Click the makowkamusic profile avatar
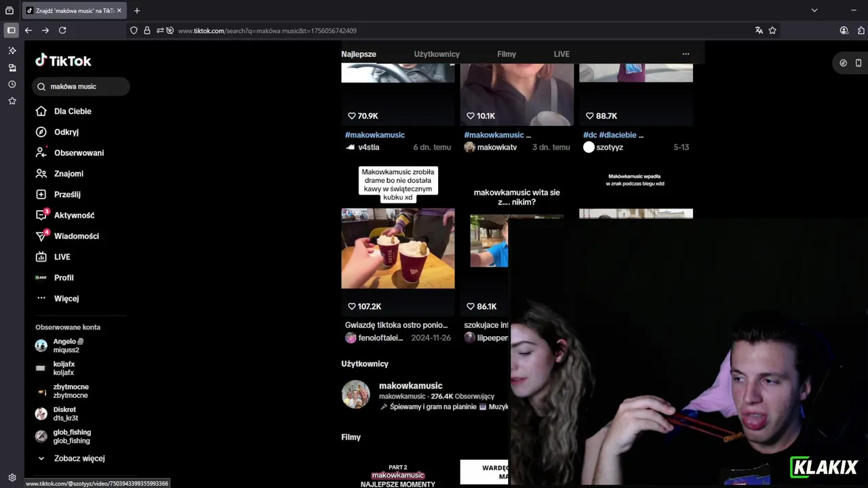 tap(355, 394)
